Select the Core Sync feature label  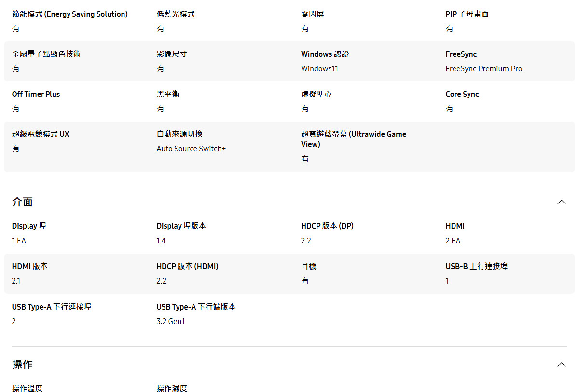point(462,94)
